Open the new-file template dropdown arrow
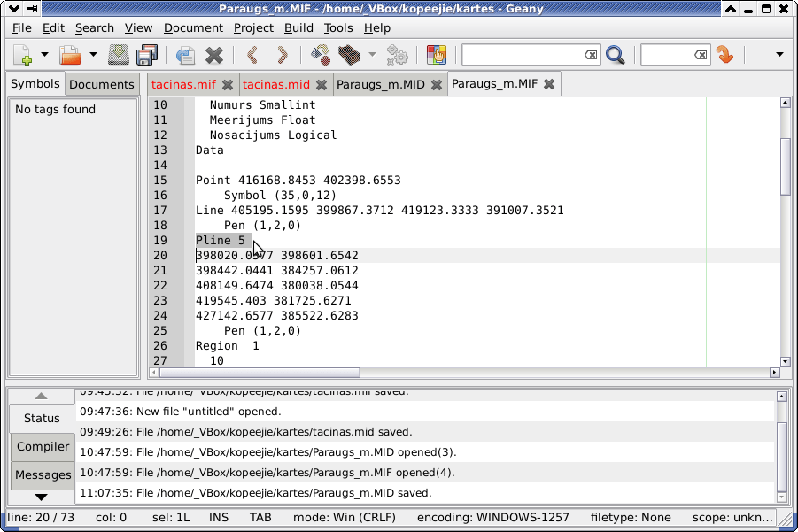Viewport: 798px width, 532px height. point(45,54)
